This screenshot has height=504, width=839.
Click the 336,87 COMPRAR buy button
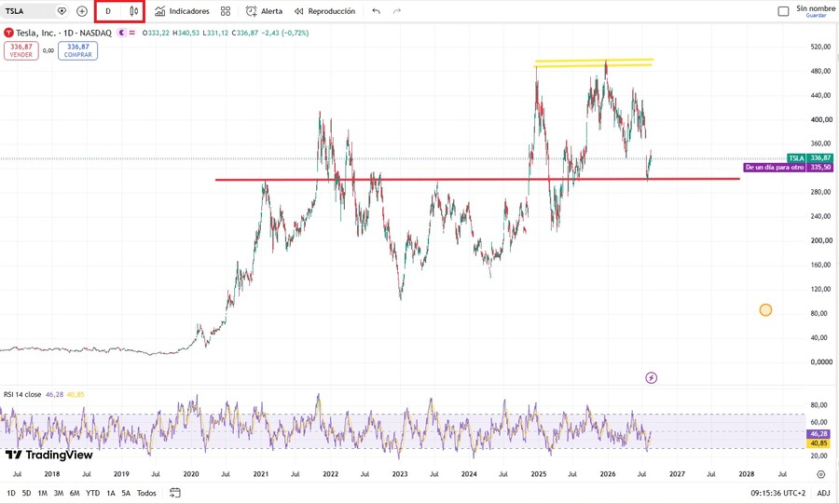coord(77,51)
